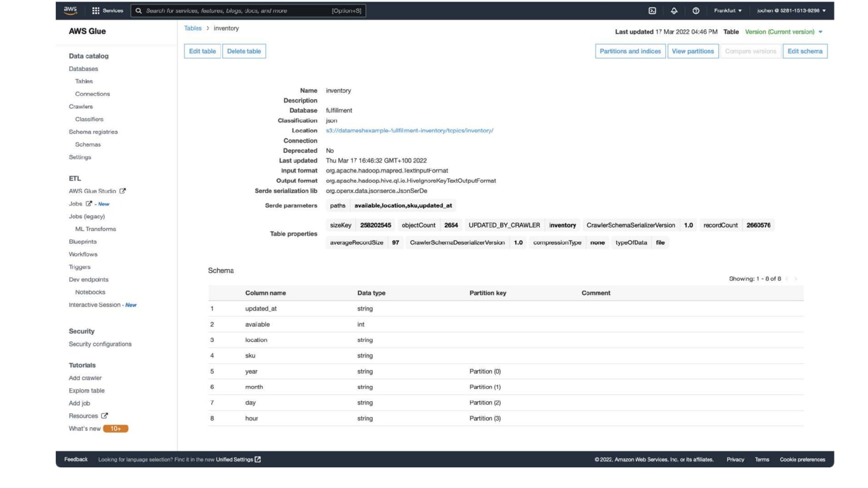
Task: Select the updated_at column row
Action: [506, 309]
